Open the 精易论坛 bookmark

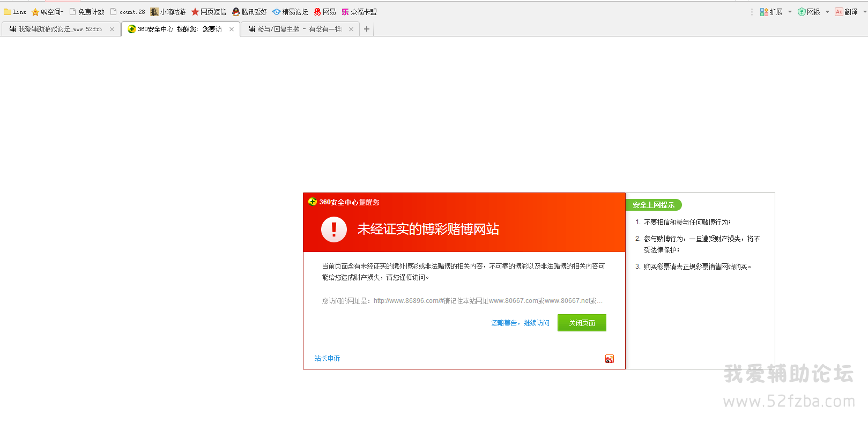[x=290, y=12]
